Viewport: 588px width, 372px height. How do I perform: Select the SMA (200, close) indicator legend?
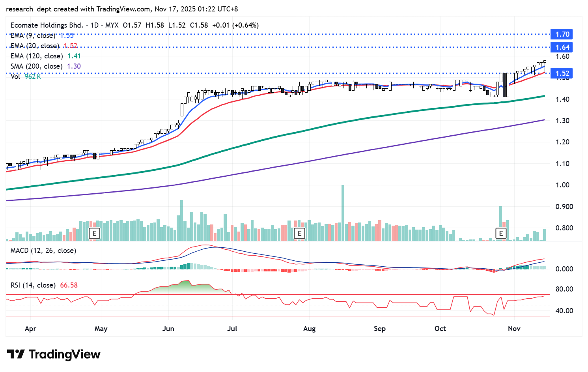point(36,66)
